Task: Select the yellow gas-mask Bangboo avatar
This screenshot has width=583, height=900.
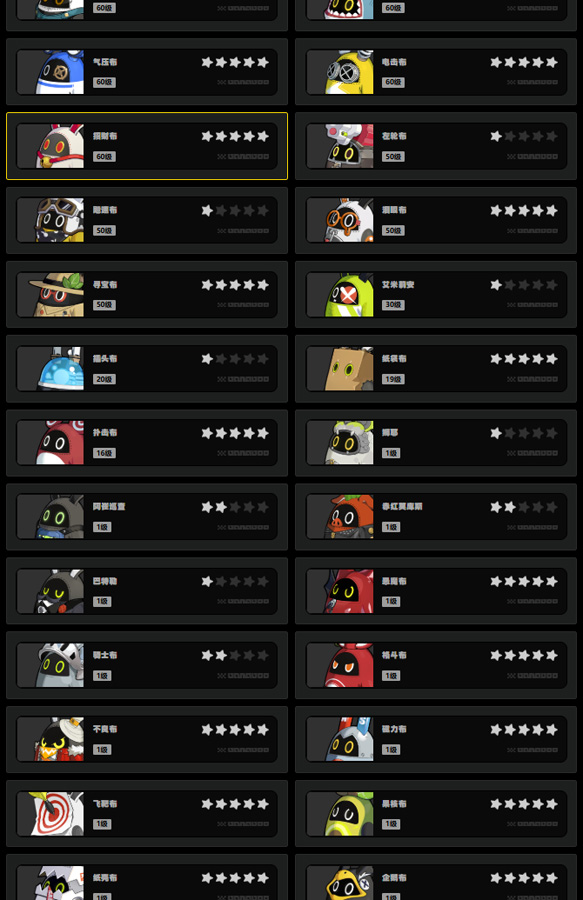Action: click(349, 72)
